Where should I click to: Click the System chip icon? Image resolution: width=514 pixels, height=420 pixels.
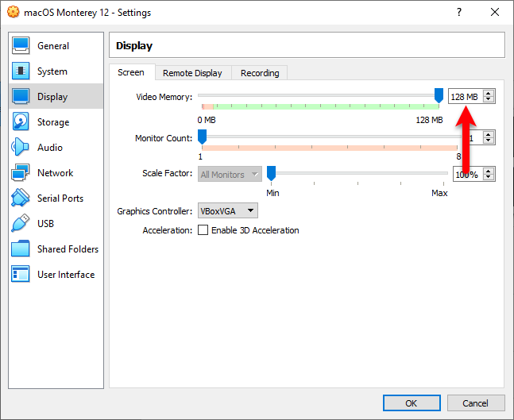(21, 71)
